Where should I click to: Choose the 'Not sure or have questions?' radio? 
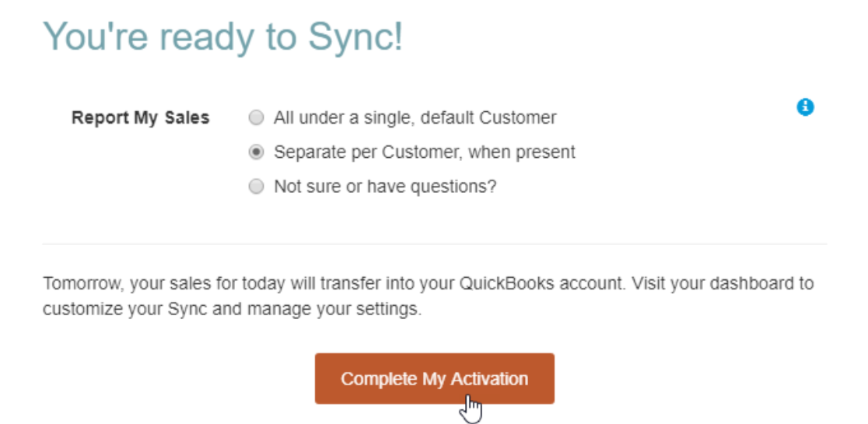(x=256, y=187)
